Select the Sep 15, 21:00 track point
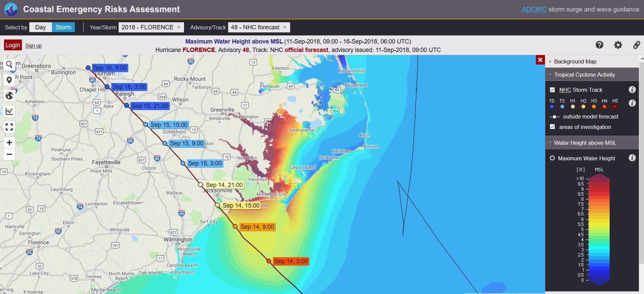Screen dimensions: 644x294 pos(126,106)
